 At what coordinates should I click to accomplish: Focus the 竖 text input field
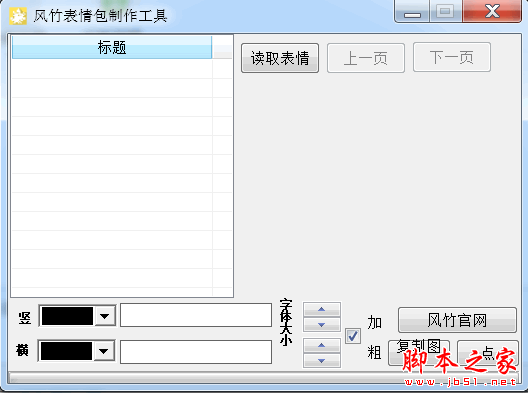(196, 315)
